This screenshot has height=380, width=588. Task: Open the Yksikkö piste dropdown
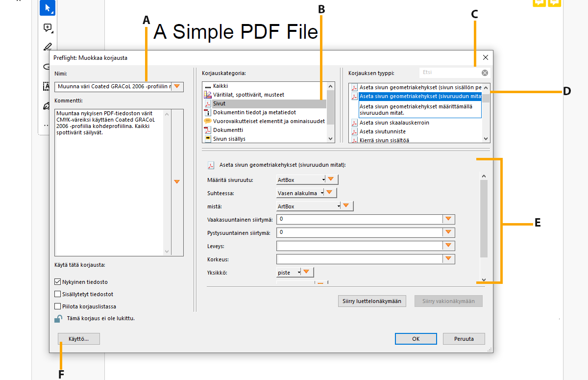[x=289, y=272]
